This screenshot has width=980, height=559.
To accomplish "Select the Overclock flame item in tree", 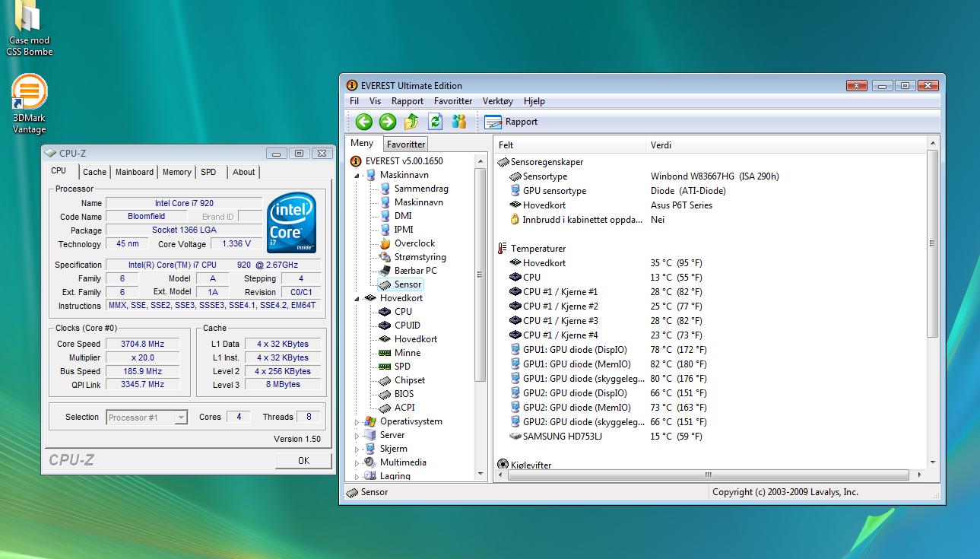I will [407, 243].
